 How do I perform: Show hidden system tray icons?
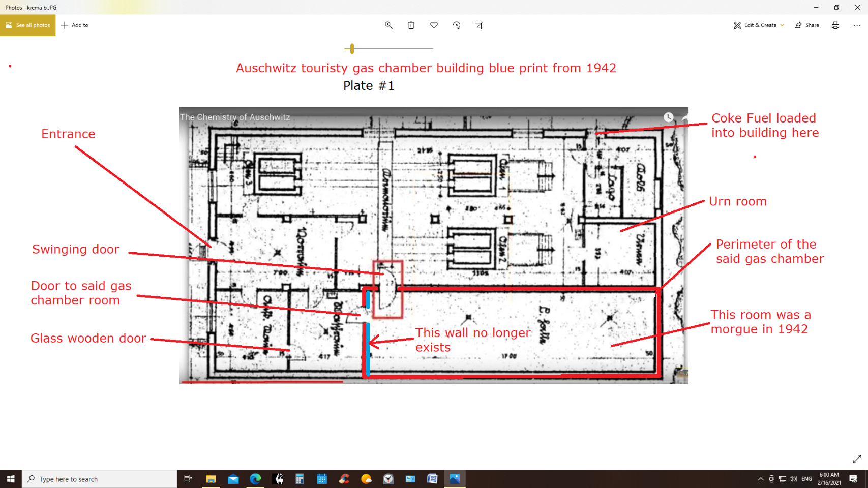760,479
